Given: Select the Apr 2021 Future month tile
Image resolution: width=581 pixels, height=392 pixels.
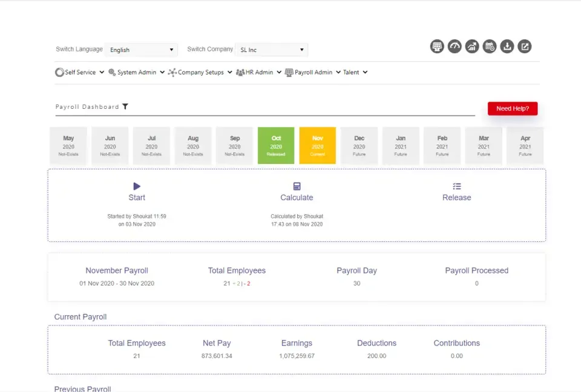Looking at the screenshot, I should 525,146.
